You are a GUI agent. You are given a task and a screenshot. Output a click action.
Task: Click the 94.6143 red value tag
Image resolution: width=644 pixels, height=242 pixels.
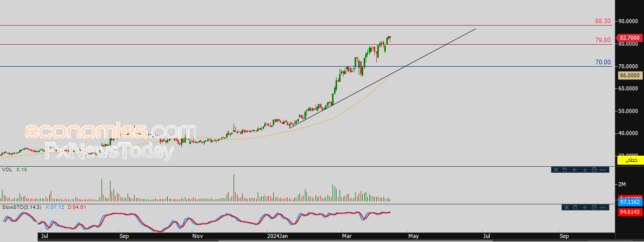click(x=630, y=212)
